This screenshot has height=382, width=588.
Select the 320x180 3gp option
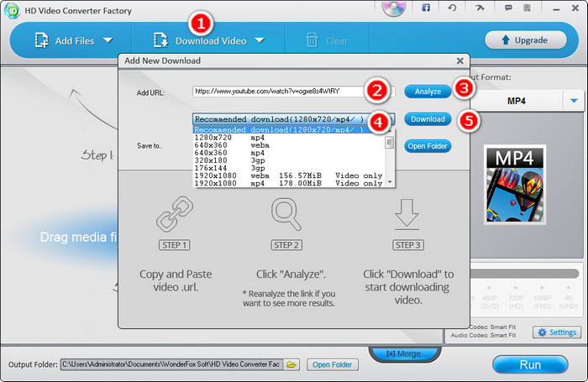pyautogui.click(x=289, y=160)
